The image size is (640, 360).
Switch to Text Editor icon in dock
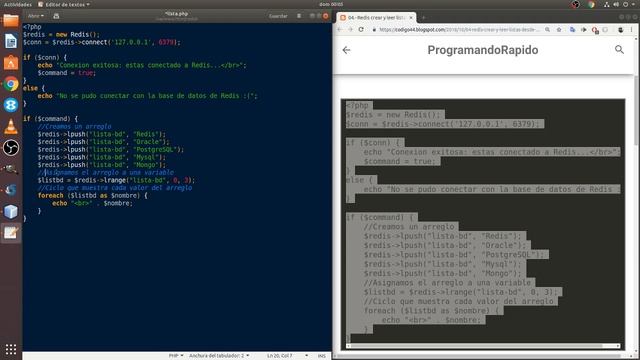[11, 232]
